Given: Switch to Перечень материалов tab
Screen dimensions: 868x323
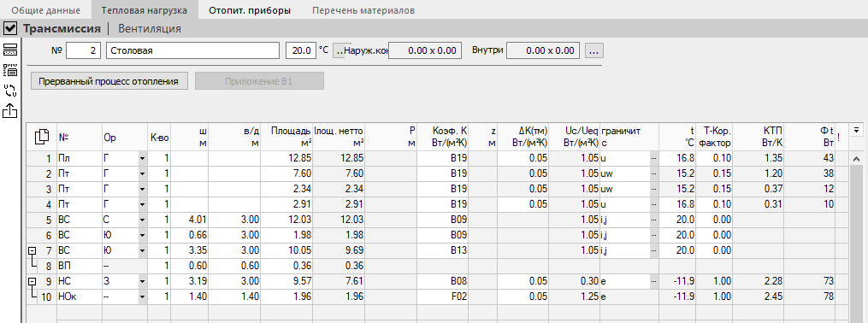Looking at the screenshot, I should [x=363, y=10].
